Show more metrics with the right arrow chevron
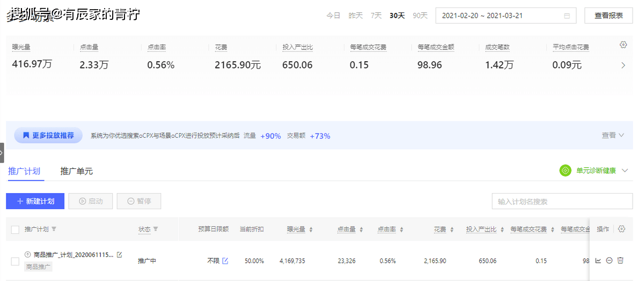This screenshot has height=281, width=644. (x=623, y=65)
